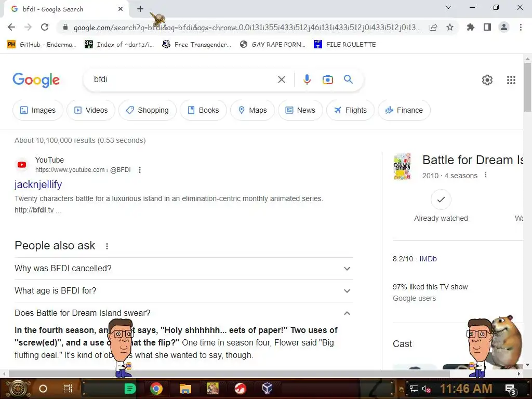Reload the page with the refresh icon

pyautogui.click(x=45, y=27)
